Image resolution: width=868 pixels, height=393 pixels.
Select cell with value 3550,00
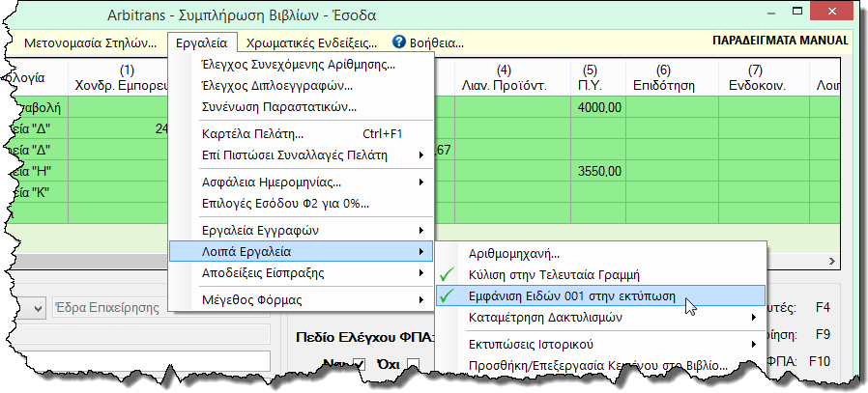pyautogui.click(x=598, y=171)
